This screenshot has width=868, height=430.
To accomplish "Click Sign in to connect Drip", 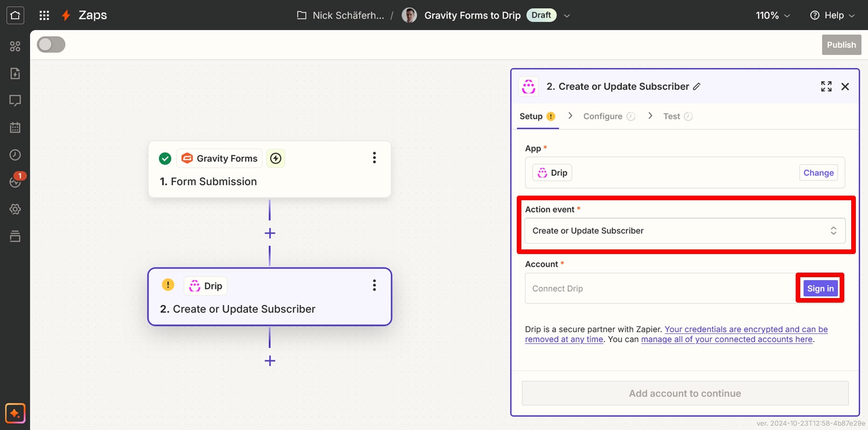I will pyautogui.click(x=821, y=288).
